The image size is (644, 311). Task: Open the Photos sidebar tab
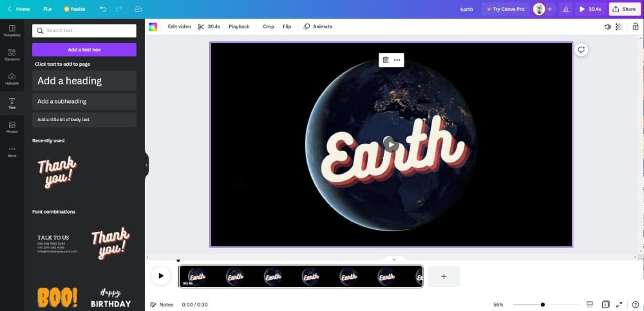pyautogui.click(x=12, y=127)
